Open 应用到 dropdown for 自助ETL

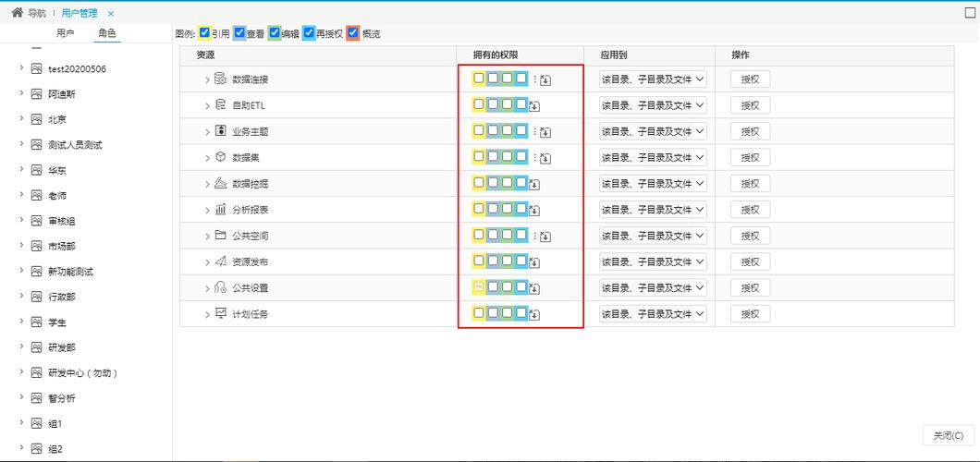653,105
